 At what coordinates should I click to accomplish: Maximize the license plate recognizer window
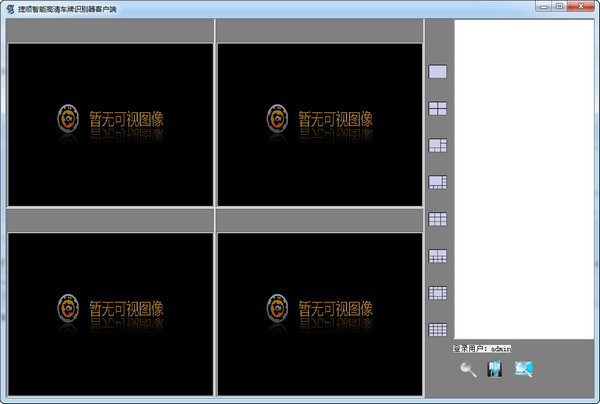click(559, 6)
